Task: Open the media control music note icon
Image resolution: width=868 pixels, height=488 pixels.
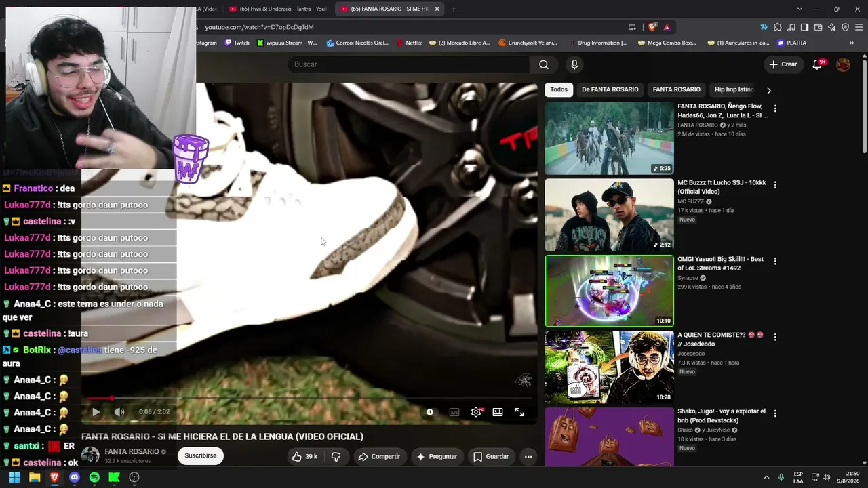Action: (791, 27)
